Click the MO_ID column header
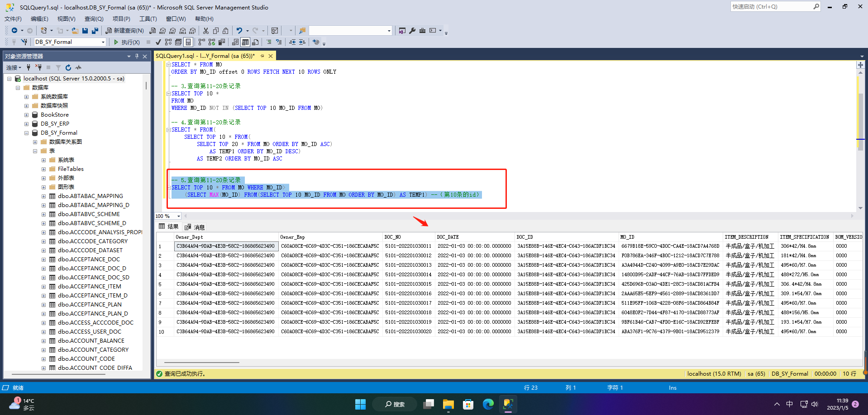This screenshot has width=868, height=415. click(x=671, y=237)
